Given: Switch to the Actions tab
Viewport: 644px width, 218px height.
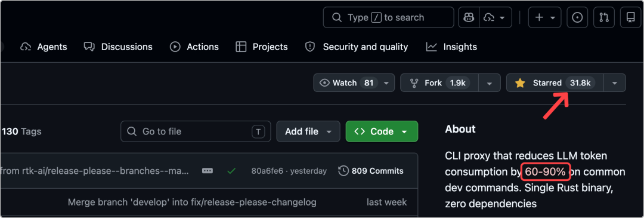Looking at the screenshot, I should point(194,47).
